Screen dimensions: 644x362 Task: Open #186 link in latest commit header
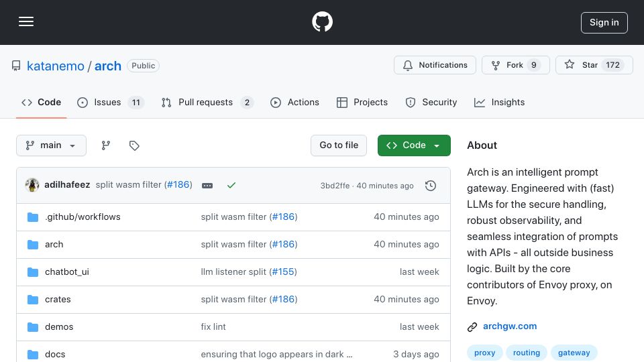point(178,185)
